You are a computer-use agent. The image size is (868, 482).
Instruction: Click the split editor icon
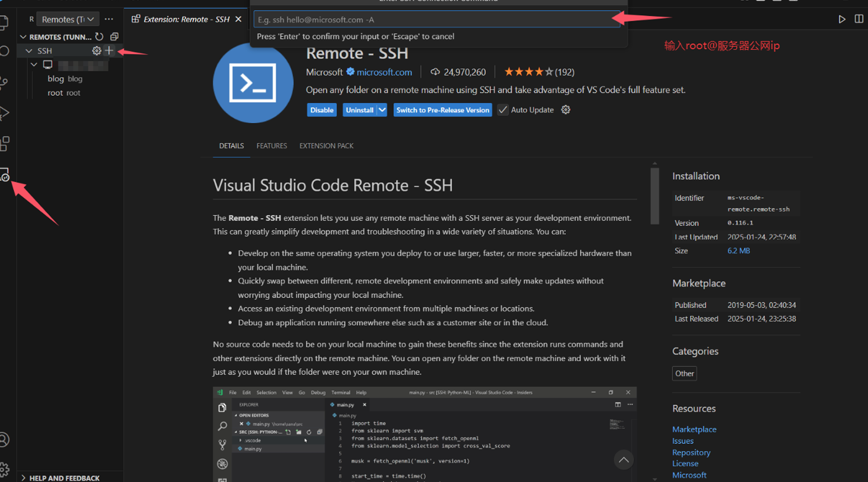pyautogui.click(x=858, y=19)
